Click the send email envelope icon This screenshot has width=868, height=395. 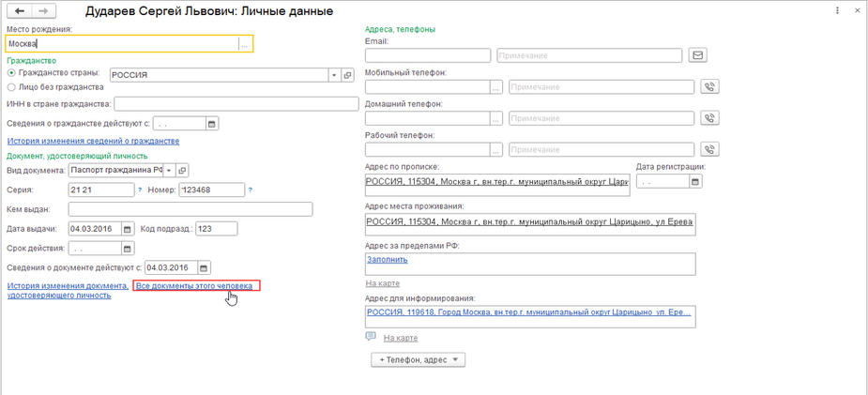pyautogui.click(x=697, y=55)
